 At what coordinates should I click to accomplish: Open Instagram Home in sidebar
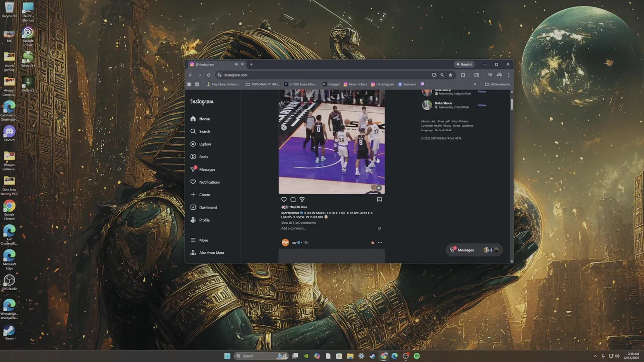(200, 119)
